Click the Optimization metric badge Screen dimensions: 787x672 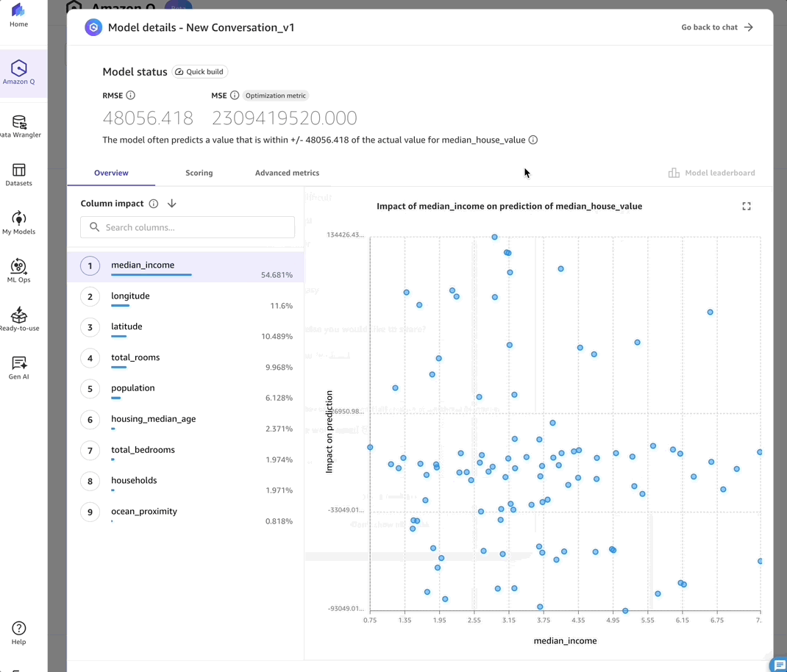point(276,96)
